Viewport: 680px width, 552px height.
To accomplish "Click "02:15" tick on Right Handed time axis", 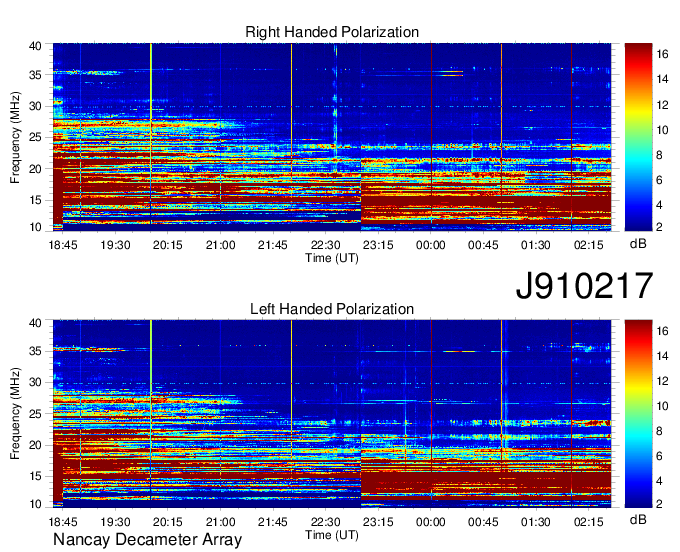I will 588,245.
